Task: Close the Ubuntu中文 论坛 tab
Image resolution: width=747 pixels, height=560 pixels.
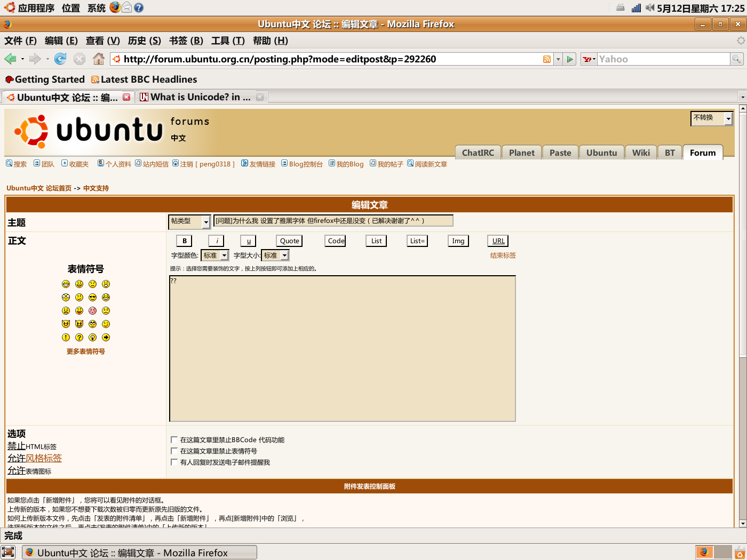Action: point(126,97)
